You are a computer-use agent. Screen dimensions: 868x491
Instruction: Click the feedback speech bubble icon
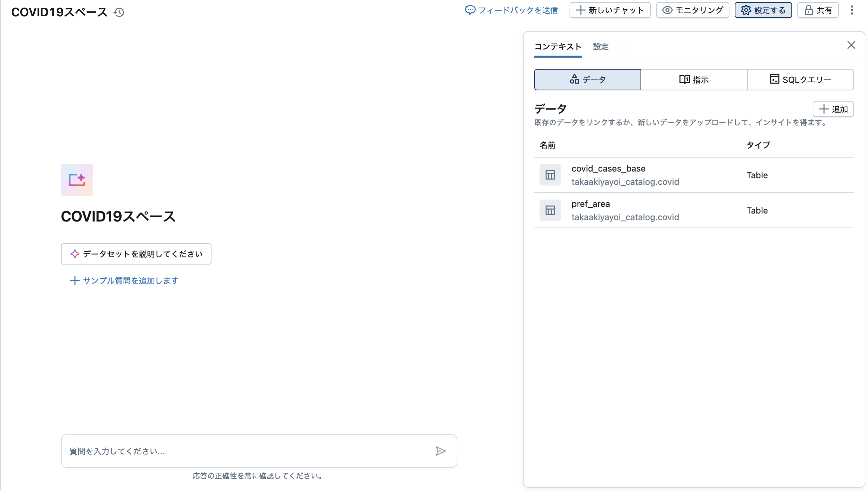[471, 10]
